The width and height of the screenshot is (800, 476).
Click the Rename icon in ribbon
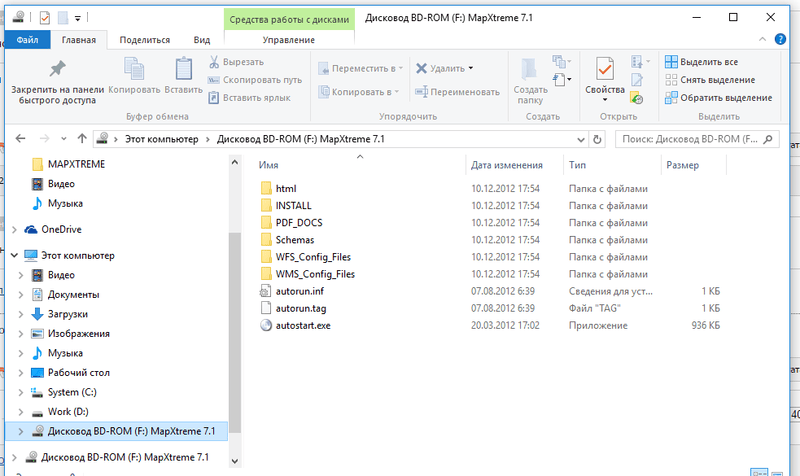click(x=456, y=92)
